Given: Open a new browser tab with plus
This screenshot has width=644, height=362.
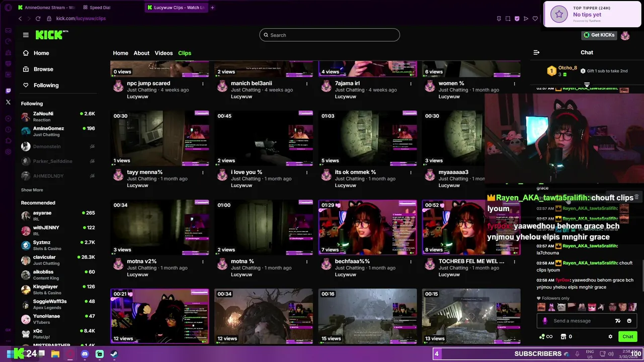Looking at the screenshot, I should point(212,8).
